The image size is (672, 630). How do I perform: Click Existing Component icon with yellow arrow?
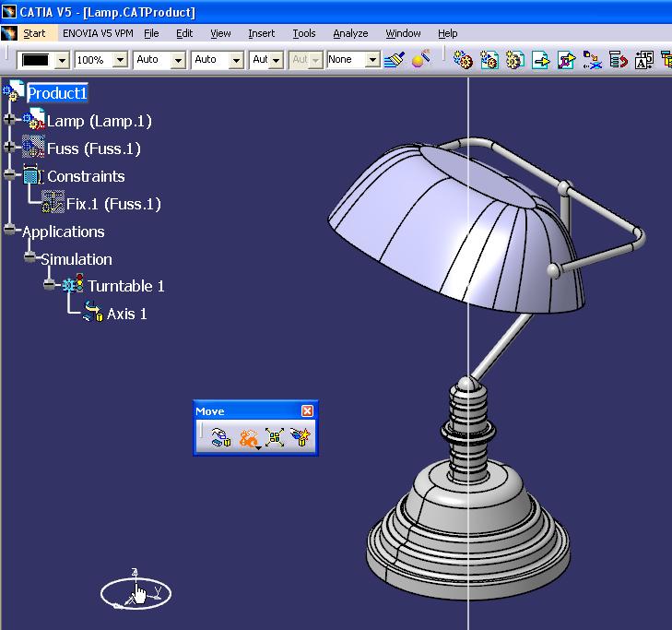click(x=541, y=60)
